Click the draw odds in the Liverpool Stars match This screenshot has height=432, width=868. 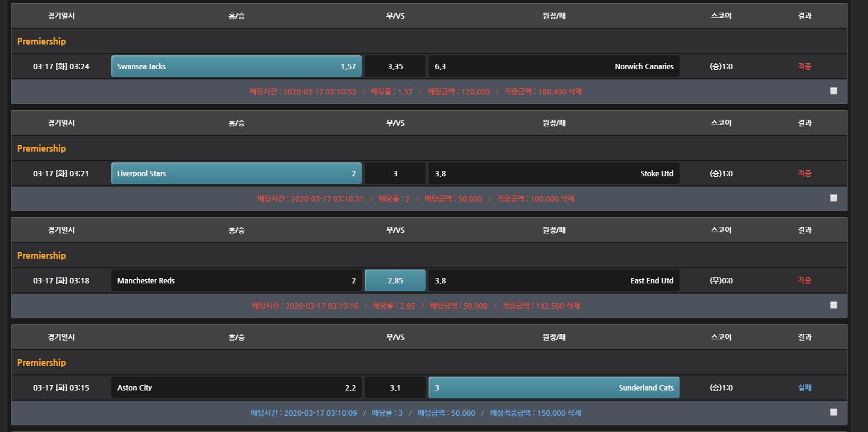[395, 173]
